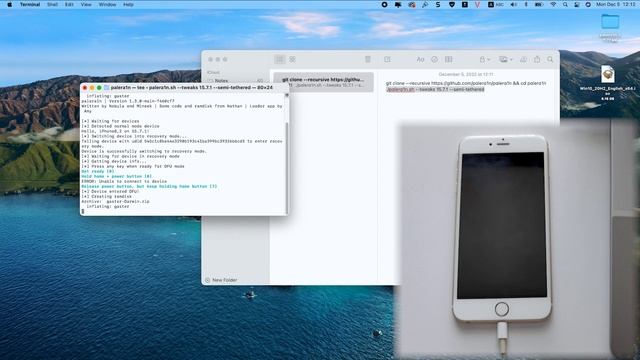The width and height of the screenshot is (640, 360).
Task: Click the add people icon in Notes
Action: coord(523,60)
